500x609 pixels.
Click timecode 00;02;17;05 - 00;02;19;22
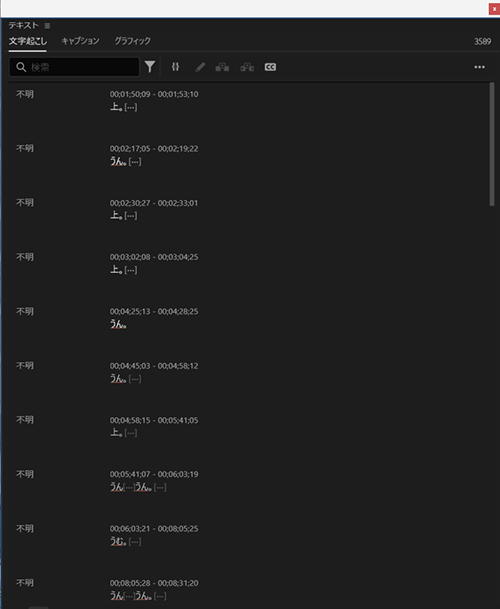coord(154,148)
